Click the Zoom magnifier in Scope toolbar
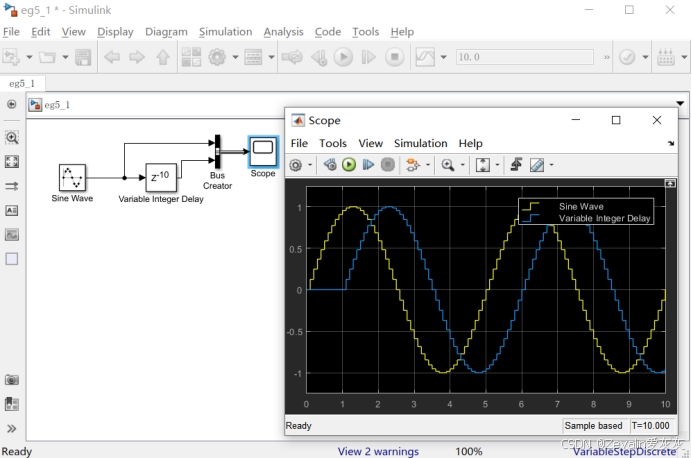Viewport: 692px width, 458px height. pos(448,165)
